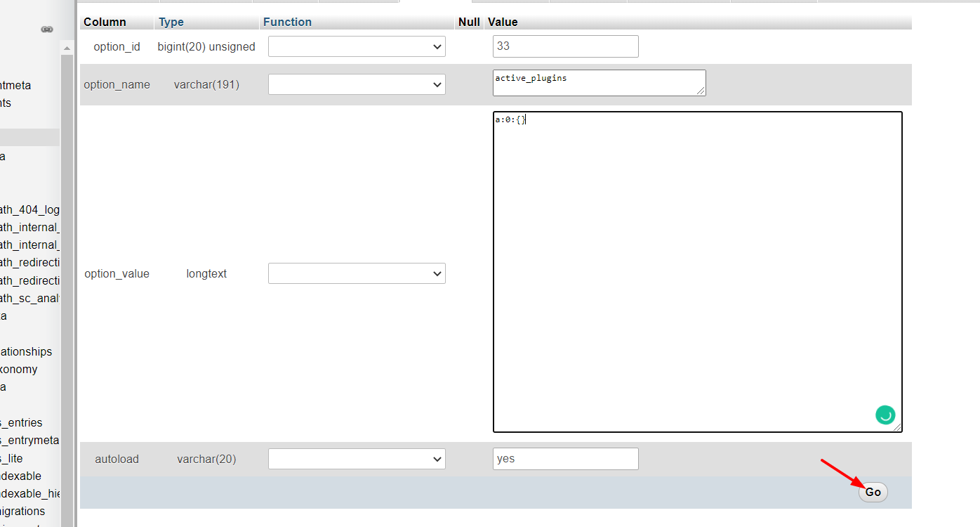This screenshot has height=527, width=980.
Task: Click the Go button to save
Action: (x=873, y=492)
